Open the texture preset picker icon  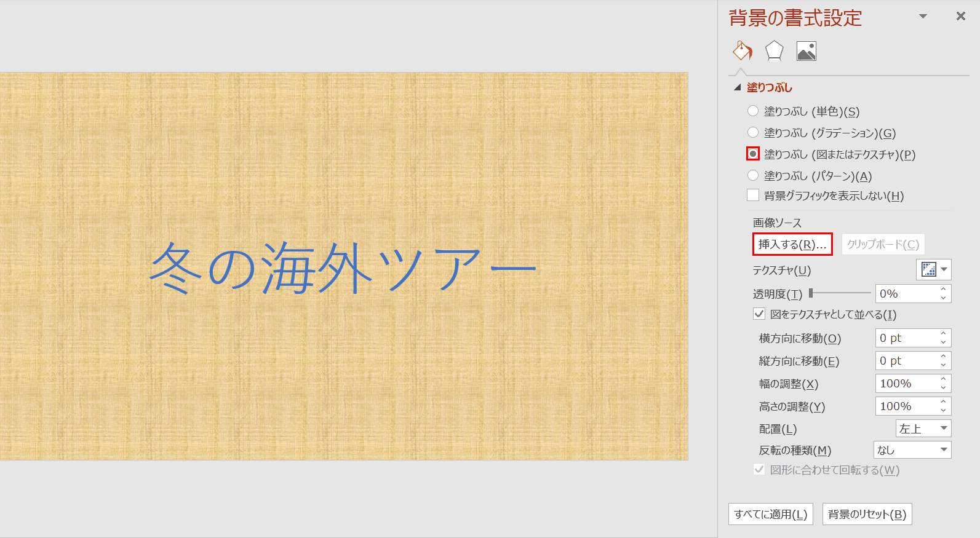click(929, 269)
